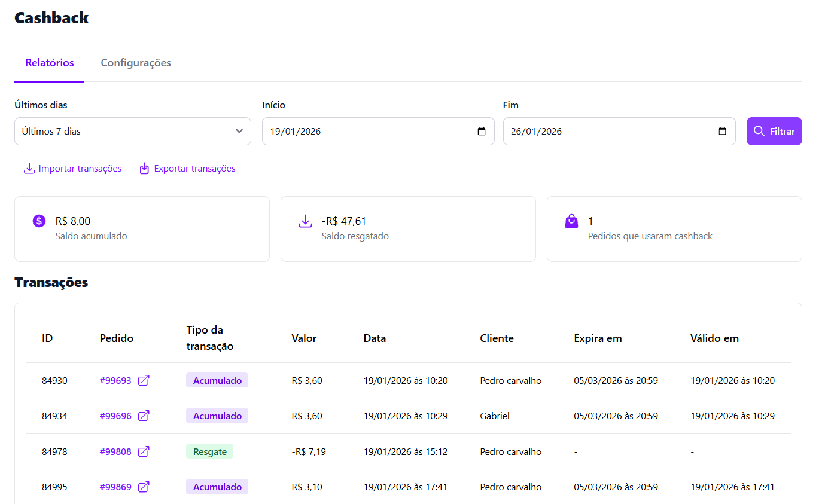Expand the Últimos 7 dias dropdown
Image resolution: width=819 pixels, height=504 pixels.
132,132
